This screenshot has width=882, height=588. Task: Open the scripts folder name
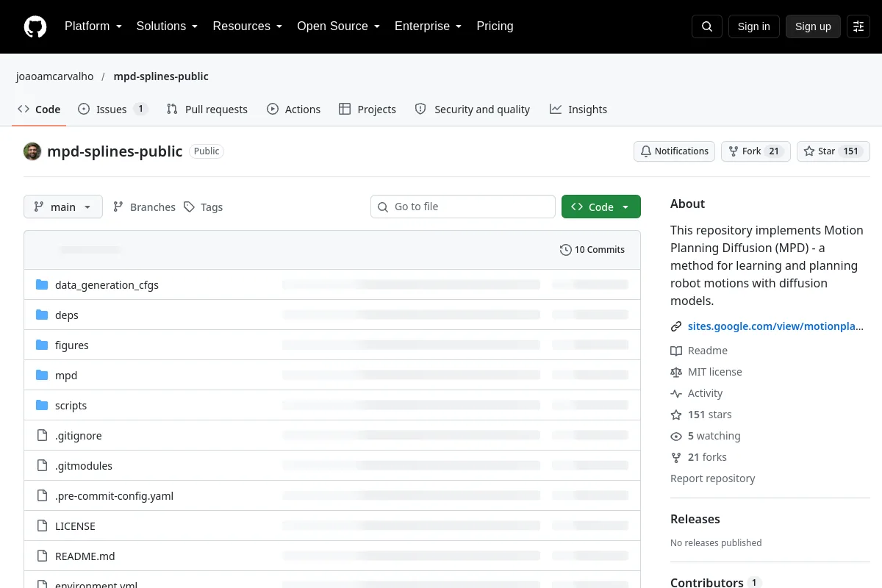coord(71,406)
